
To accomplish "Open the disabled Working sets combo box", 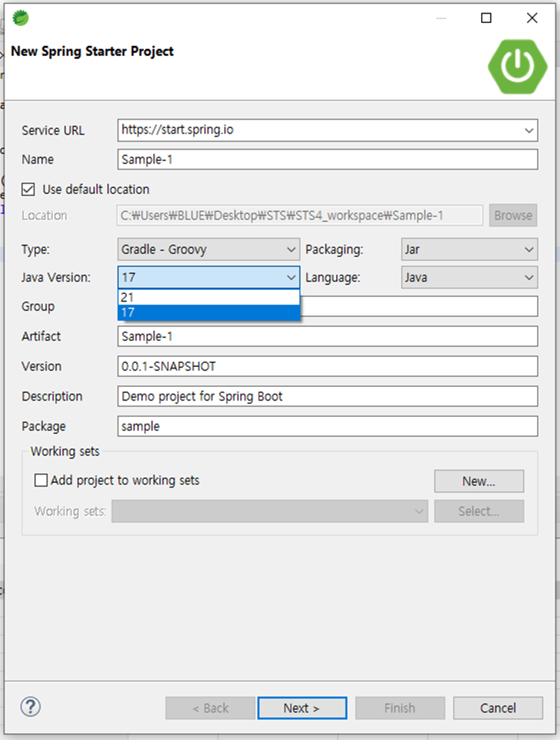I will tap(269, 511).
